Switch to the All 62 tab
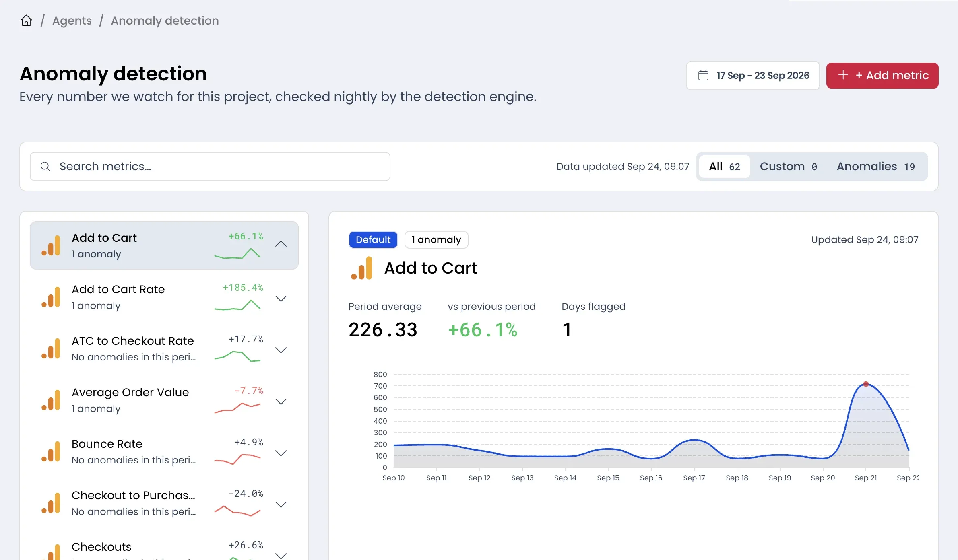 pyautogui.click(x=725, y=167)
